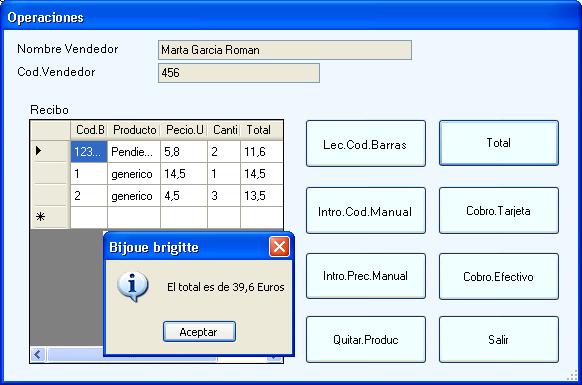This screenshot has height=385, width=582.
Task: Click the price cell 14,5 in Pecio.U column
Action: [184, 174]
